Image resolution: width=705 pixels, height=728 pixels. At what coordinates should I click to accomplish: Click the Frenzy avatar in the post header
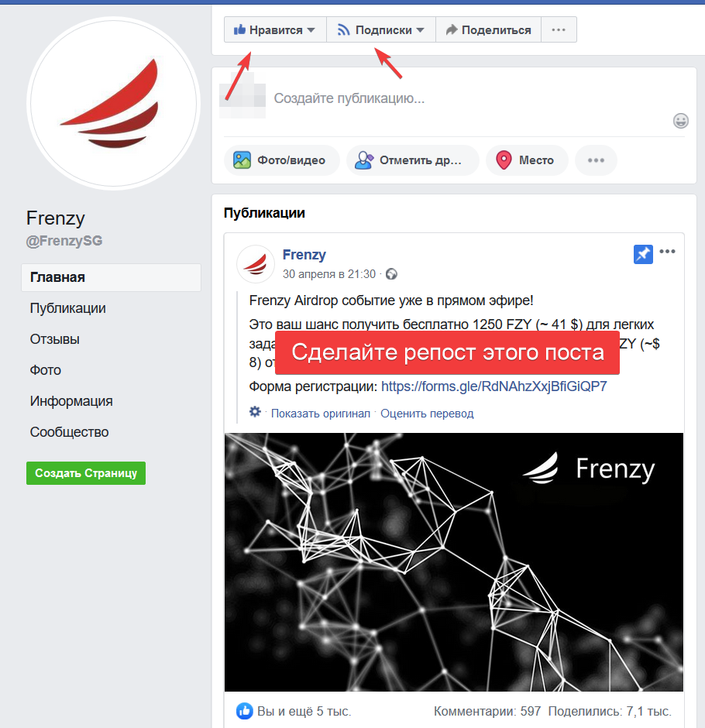[x=255, y=264]
